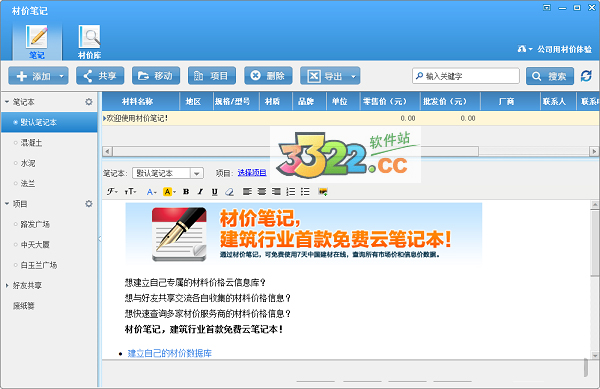Select the 混凝土 notebook

click(31, 143)
